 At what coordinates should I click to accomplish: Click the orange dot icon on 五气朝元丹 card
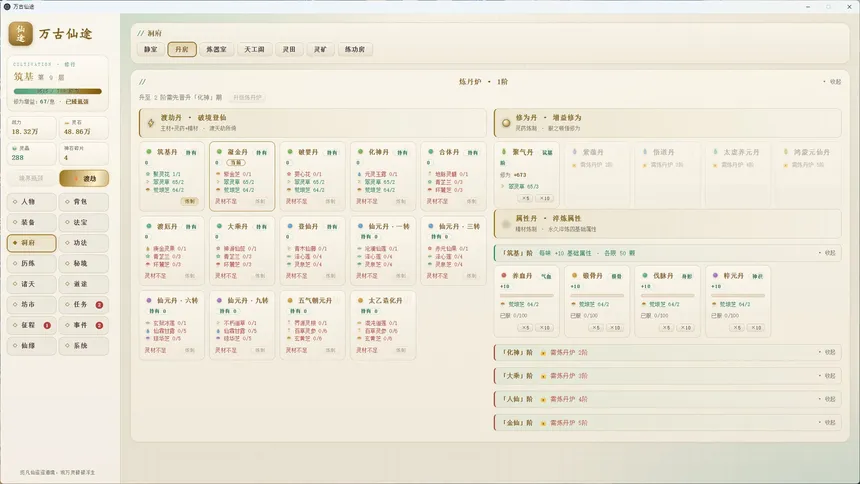coord(290,300)
